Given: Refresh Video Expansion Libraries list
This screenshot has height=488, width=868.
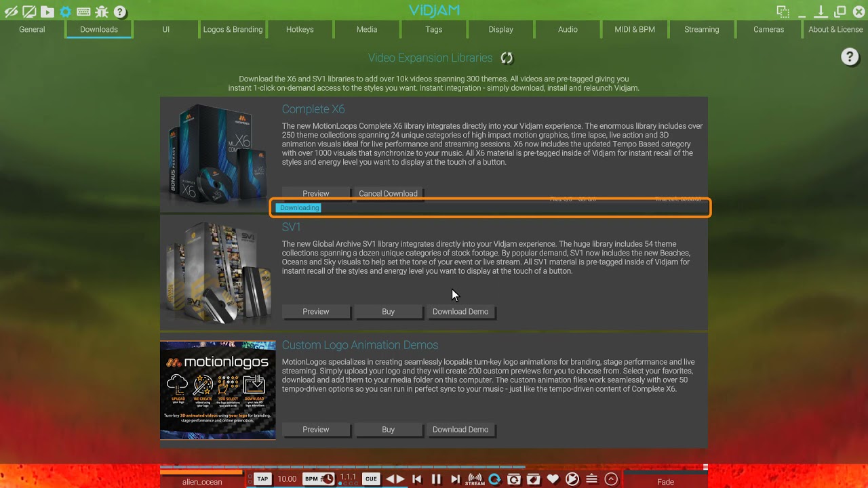Looking at the screenshot, I should pyautogui.click(x=507, y=58).
